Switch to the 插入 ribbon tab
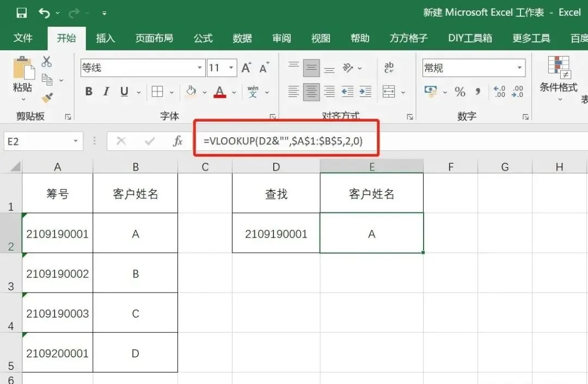 (x=106, y=38)
